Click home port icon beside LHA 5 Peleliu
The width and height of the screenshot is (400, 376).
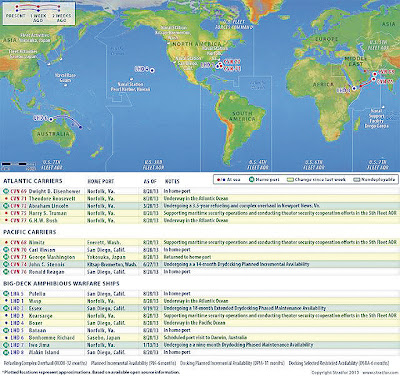[x=6, y=294]
